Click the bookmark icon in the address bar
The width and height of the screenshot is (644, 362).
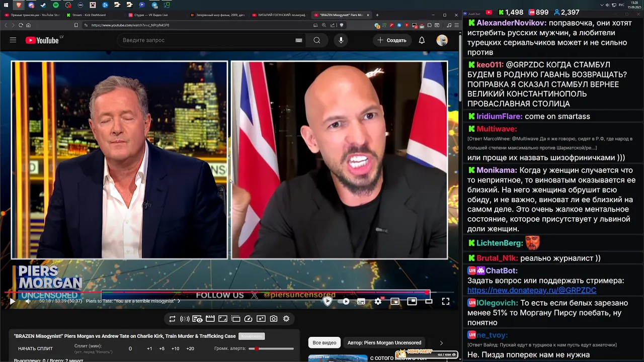(x=76, y=25)
